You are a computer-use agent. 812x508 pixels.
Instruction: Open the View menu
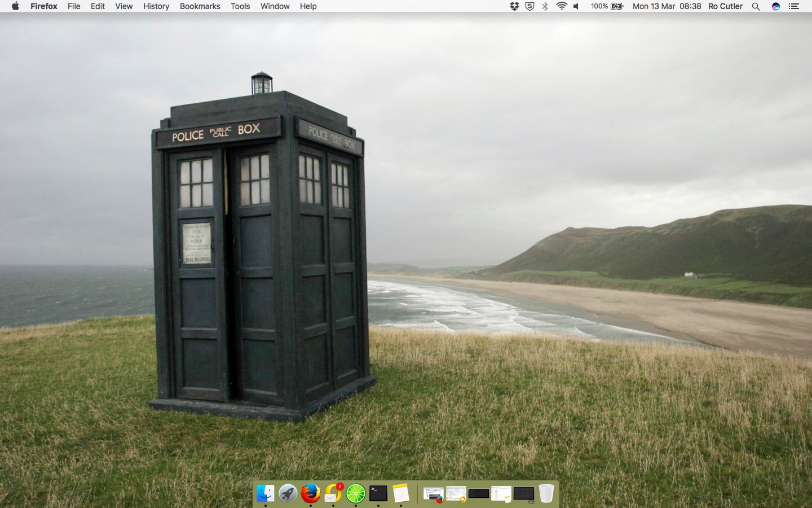point(124,6)
